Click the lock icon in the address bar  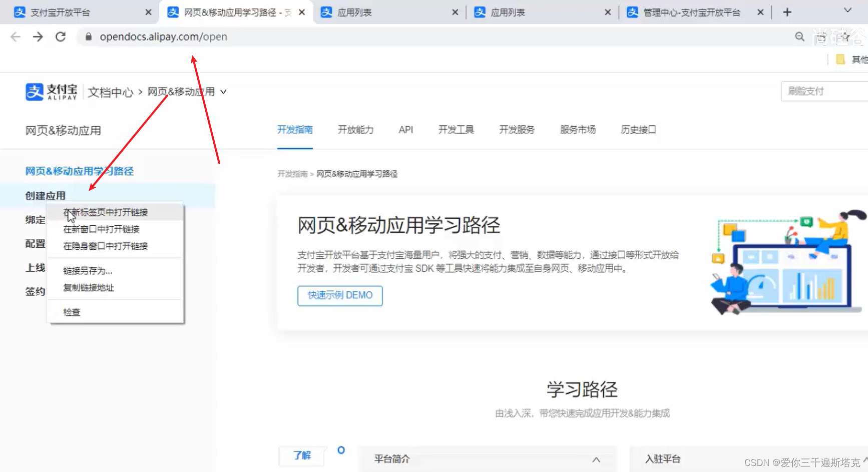coord(89,37)
